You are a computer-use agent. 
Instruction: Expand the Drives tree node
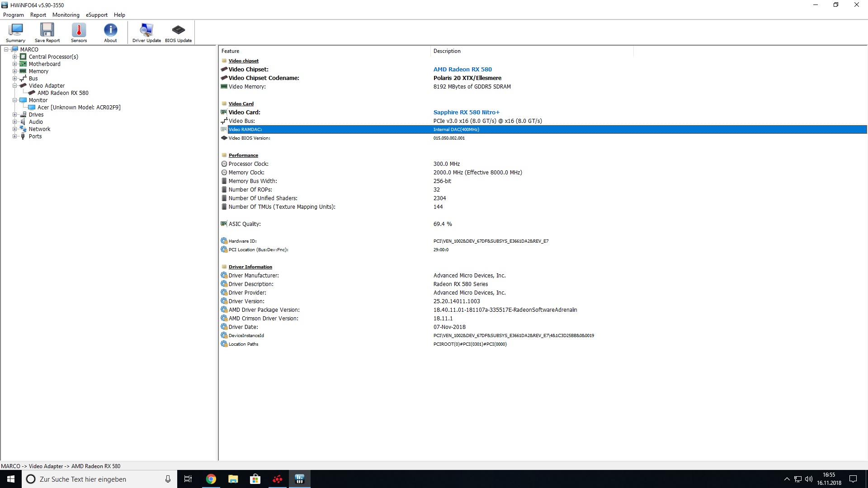[x=14, y=115]
